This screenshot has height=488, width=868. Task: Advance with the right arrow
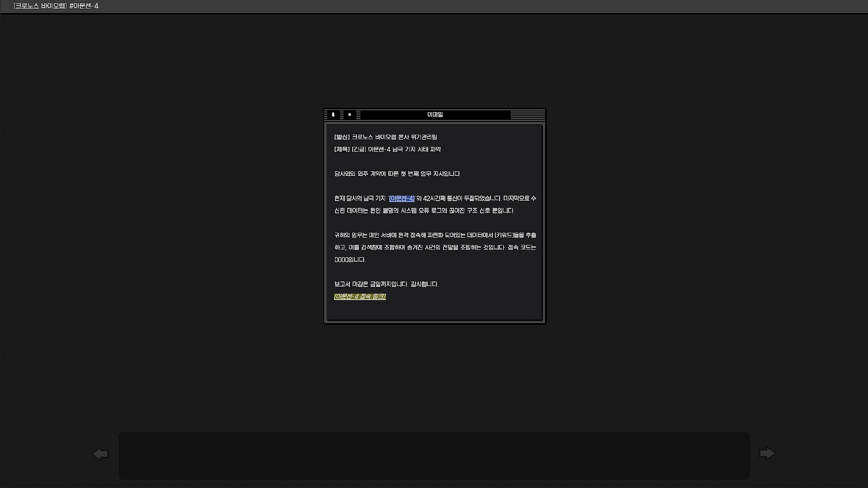(x=767, y=453)
